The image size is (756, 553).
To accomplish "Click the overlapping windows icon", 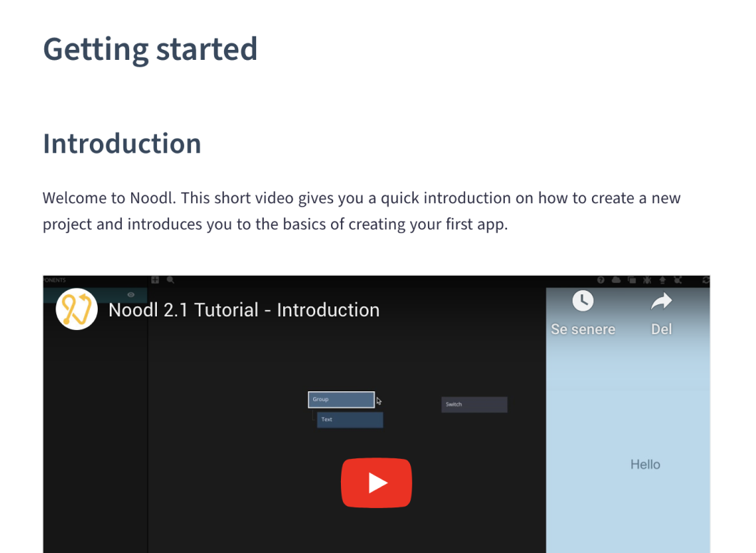I will click(632, 281).
